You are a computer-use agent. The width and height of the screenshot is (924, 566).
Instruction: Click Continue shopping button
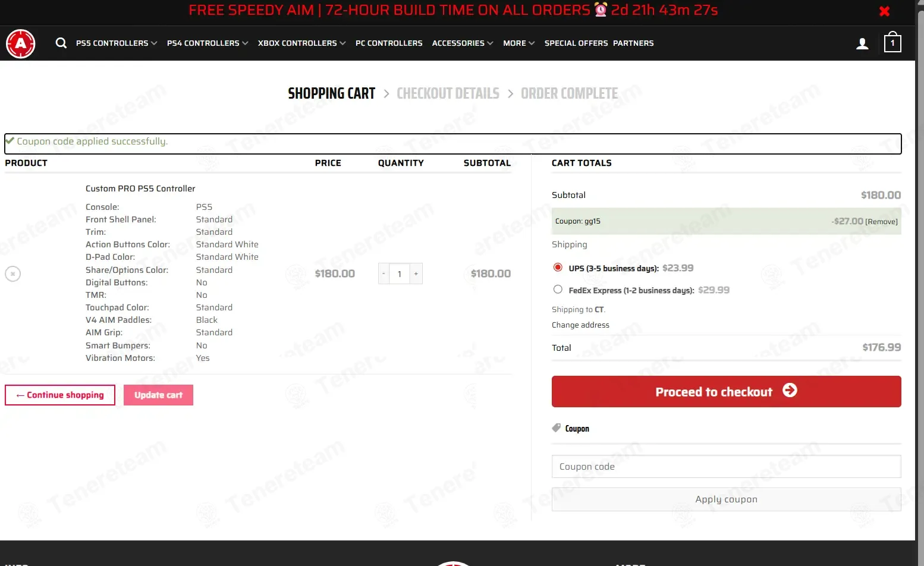[60, 395]
